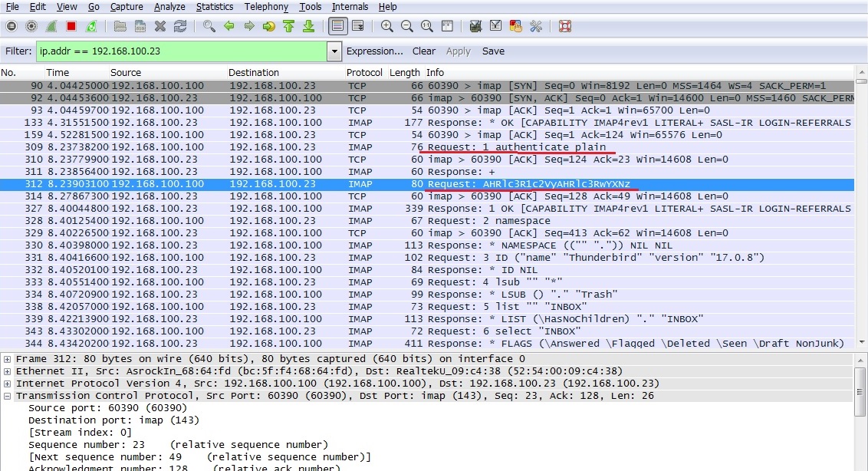Jump to the last packet
Viewport: 868px width, 471px height.
(309, 26)
